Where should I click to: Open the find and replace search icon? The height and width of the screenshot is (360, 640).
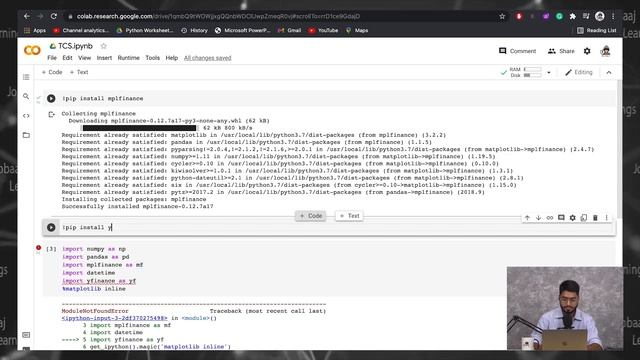tap(26, 96)
